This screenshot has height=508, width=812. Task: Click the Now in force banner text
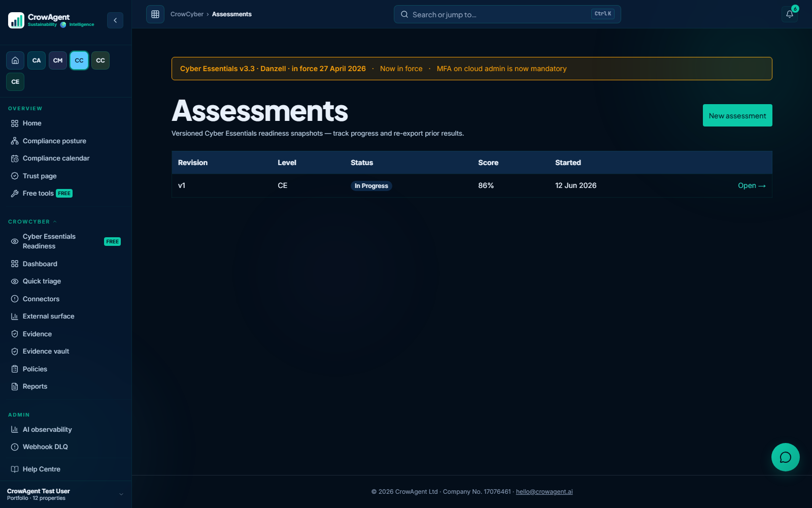click(401, 69)
